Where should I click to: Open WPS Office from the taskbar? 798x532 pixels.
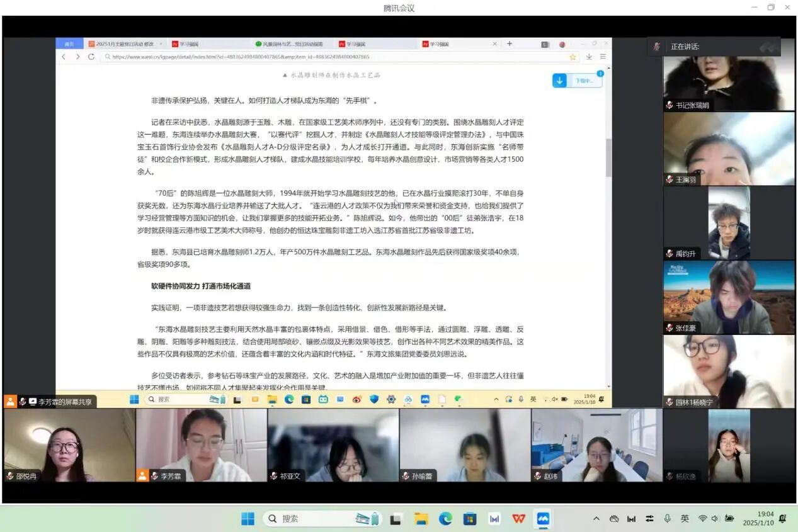(518, 519)
